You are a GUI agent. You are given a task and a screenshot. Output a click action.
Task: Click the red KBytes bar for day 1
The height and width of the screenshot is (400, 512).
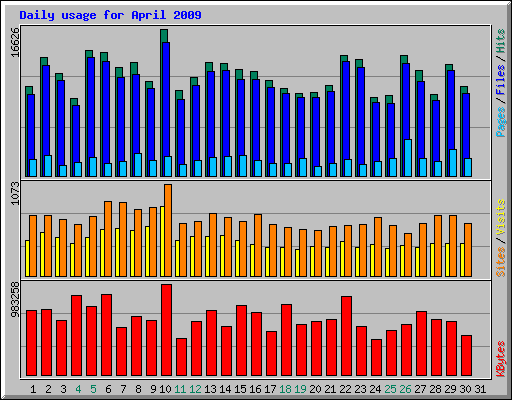pos(31,343)
